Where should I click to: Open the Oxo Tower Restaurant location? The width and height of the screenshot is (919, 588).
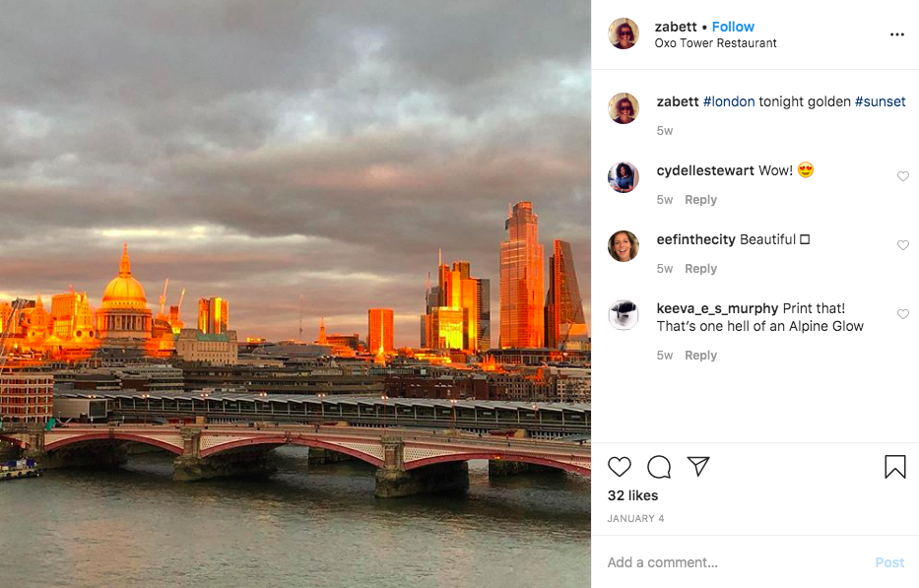point(715,43)
